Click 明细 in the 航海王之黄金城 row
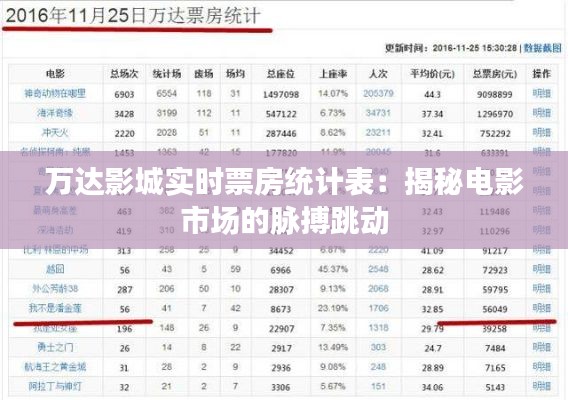568x400 pixels. click(542, 367)
